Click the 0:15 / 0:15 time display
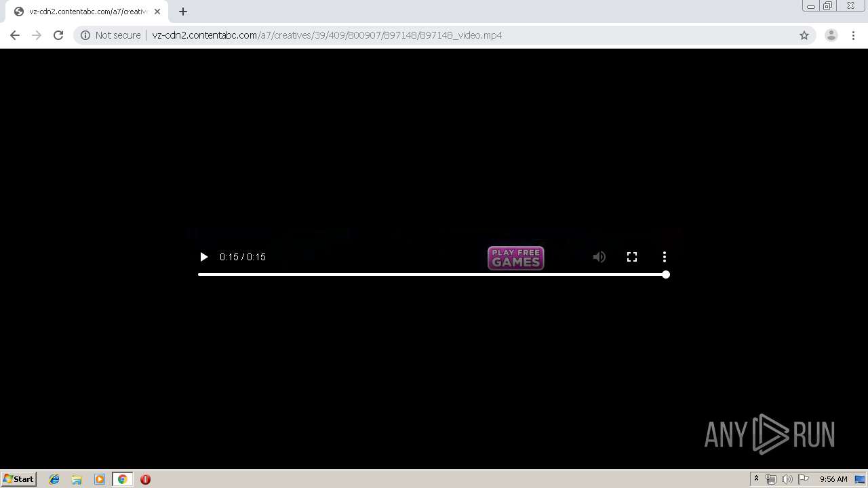The height and width of the screenshot is (488, 868). pos(243,257)
